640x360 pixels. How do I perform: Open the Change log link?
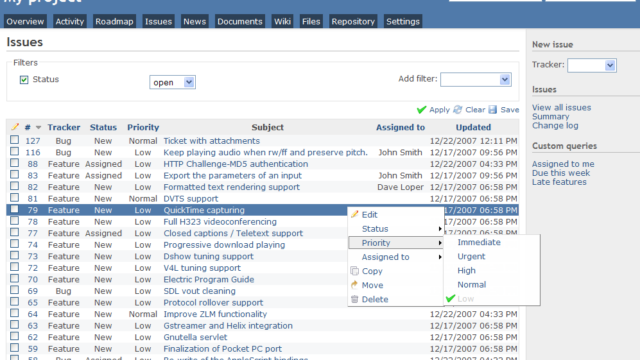tap(555, 126)
